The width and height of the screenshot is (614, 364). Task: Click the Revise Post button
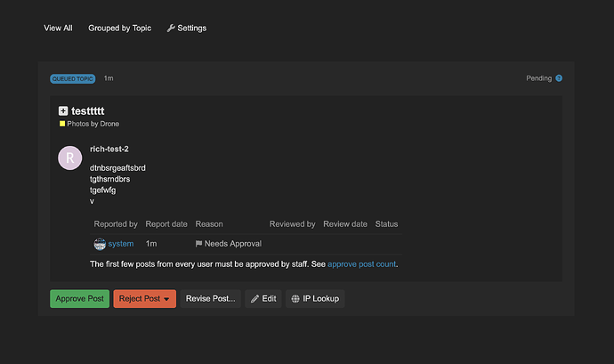211,298
